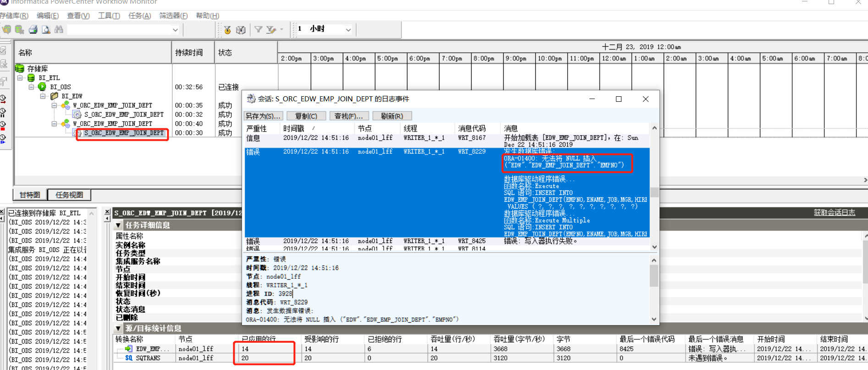
Task: Click the 刷新(R) button
Action: point(392,116)
